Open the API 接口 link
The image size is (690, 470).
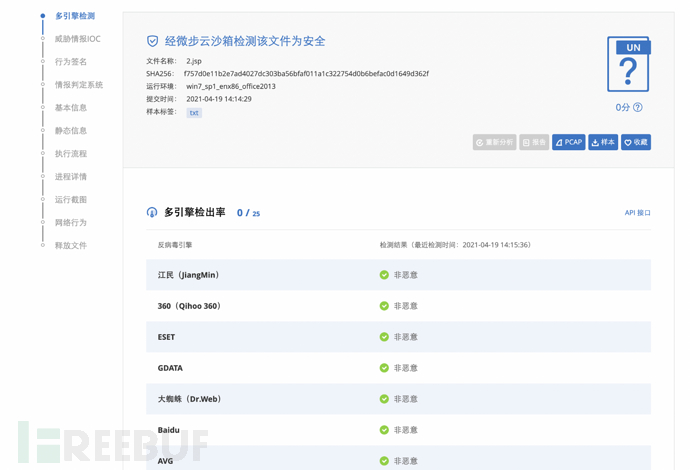coord(638,213)
